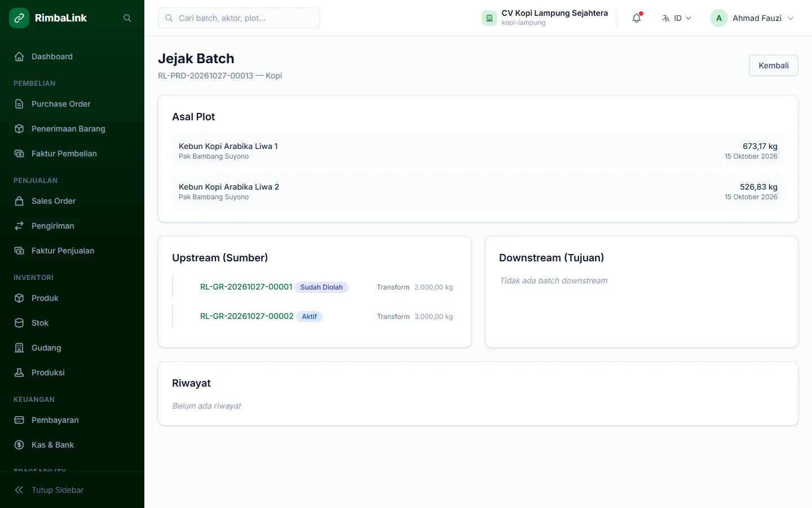Viewport: 812px width, 508px height.
Task: Click the Tidak ada batch downstream text
Action: (x=554, y=281)
